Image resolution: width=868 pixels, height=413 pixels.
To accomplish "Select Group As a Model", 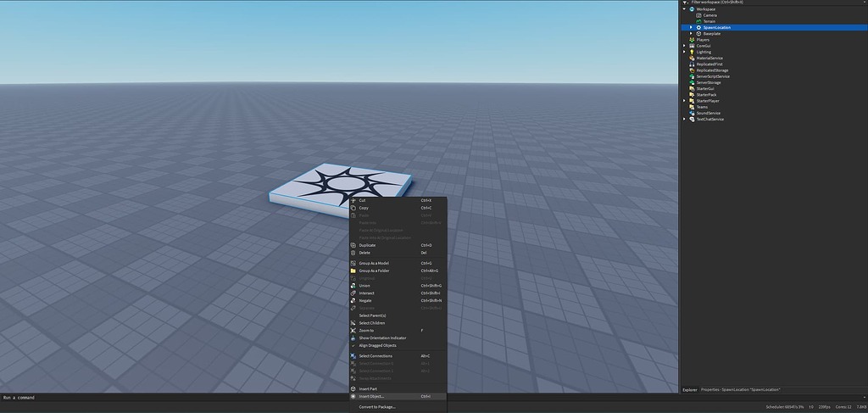I will 398,263.
